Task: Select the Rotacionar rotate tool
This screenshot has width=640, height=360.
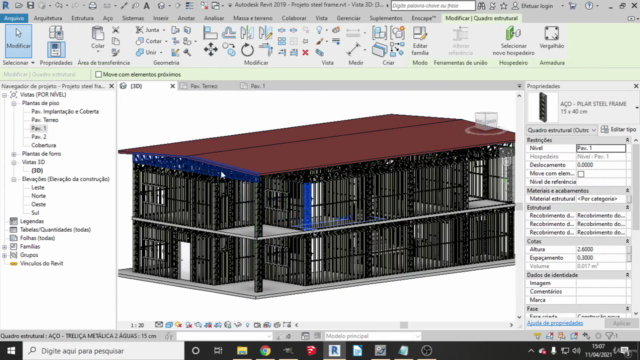Action: pyautogui.click(x=247, y=50)
